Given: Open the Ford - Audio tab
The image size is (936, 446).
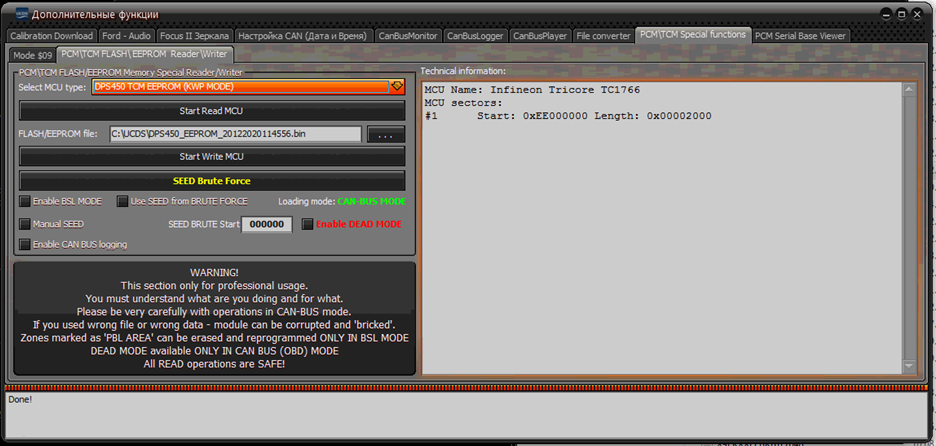Looking at the screenshot, I should point(126,36).
